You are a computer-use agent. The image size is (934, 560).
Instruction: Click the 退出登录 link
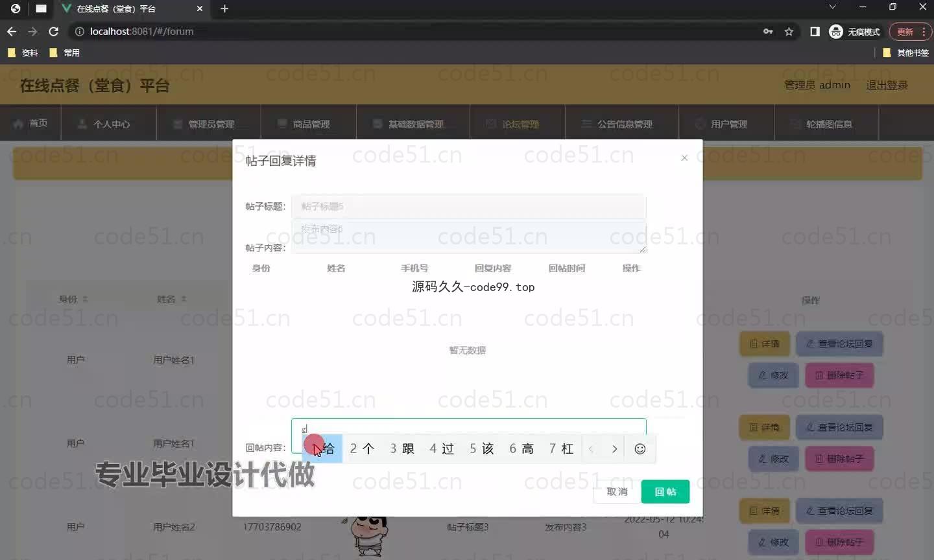[x=887, y=85]
